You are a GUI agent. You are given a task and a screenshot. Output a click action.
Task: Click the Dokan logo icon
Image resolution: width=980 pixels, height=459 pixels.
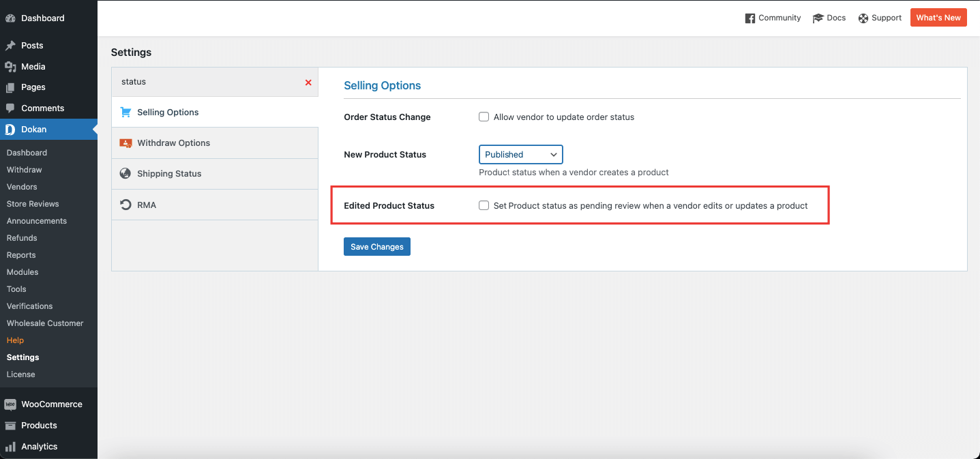point(10,130)
